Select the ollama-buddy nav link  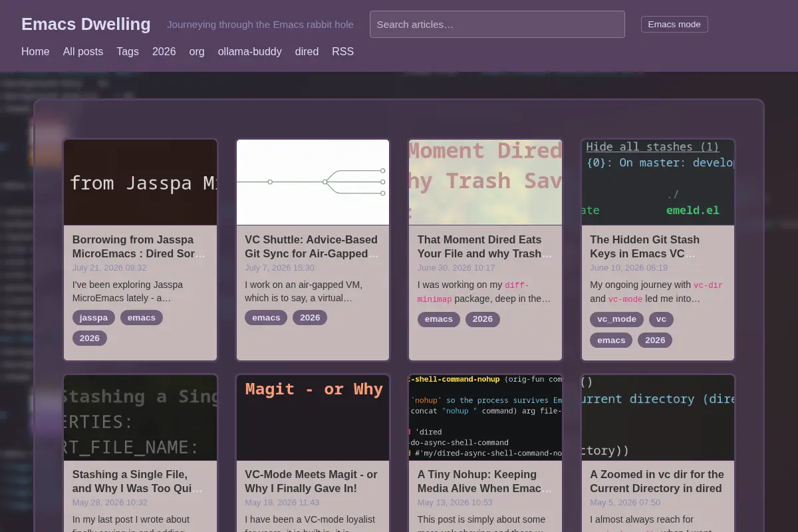tap(250, 51)
